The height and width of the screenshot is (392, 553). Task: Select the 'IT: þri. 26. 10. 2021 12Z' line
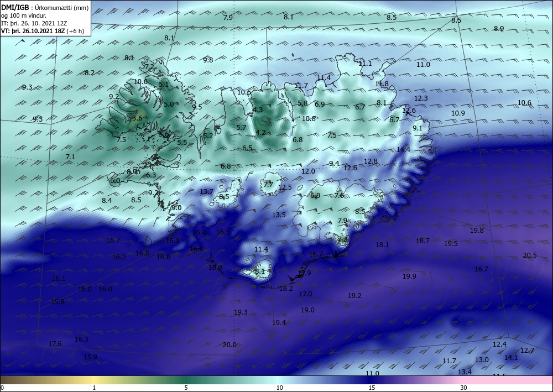34,23
